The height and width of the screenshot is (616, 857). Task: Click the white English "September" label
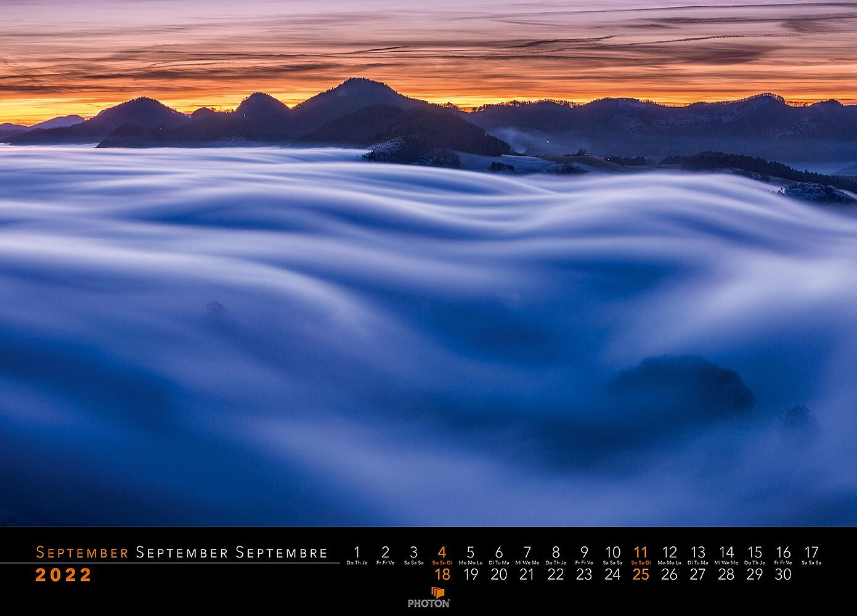(x=182, y=553)
